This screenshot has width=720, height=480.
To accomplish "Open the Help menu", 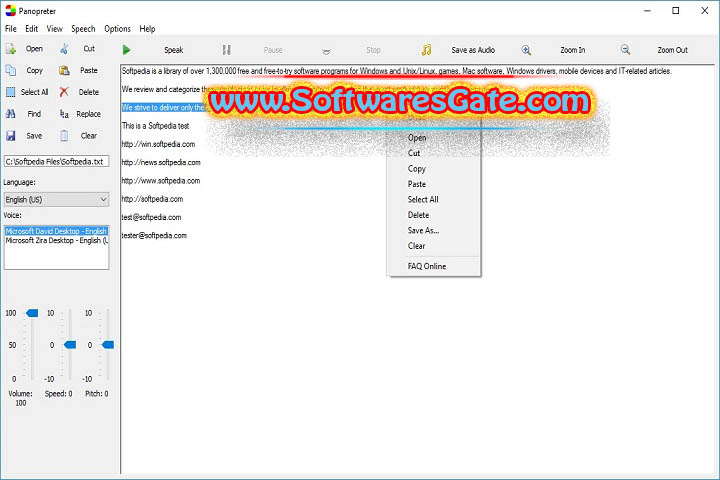I will coord(147,28).
